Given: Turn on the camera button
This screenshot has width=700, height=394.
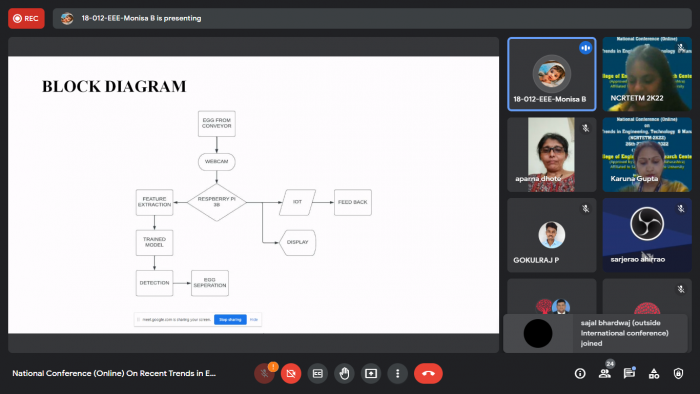Looking at the screenshot, I should click(x=291, y=373).
